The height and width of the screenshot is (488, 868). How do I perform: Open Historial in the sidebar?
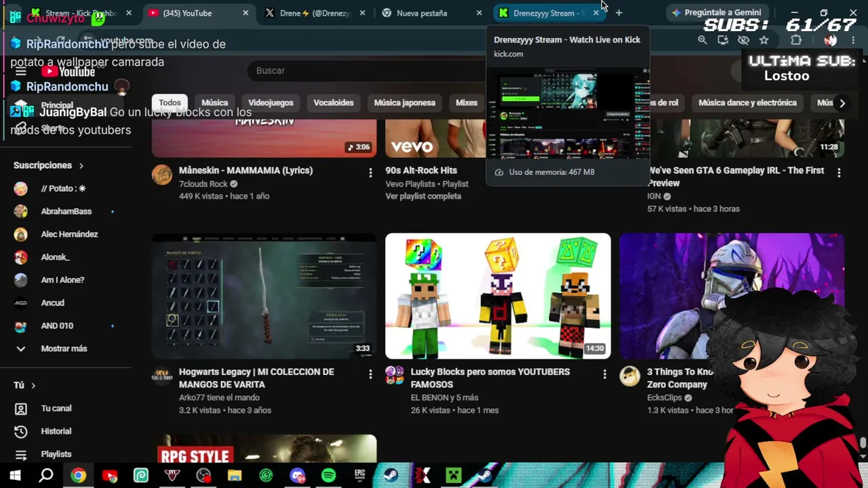click(x=56, y=431)
